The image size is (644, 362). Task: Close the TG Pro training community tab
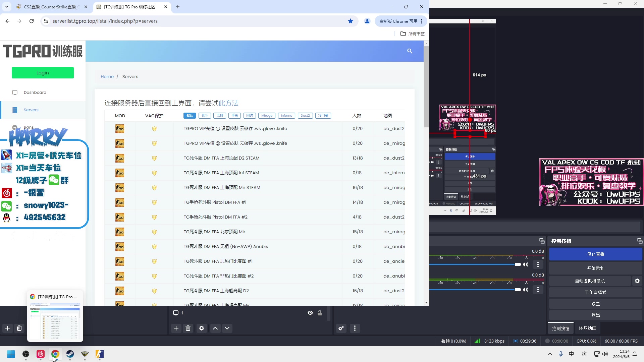[166, 7]
